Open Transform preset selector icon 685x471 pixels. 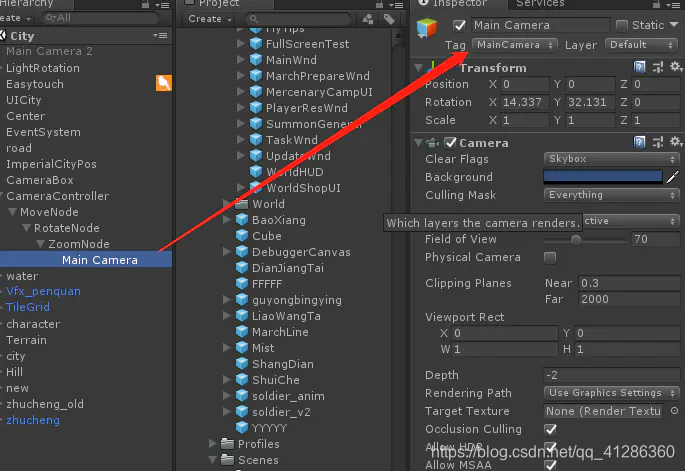click(657, 67)
